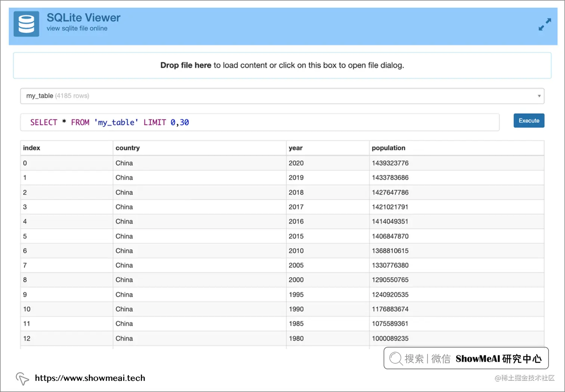Viewport: 565px width, 392px height.
Task: Click the SQLite Viewer database logo icon
Action: (26, 24)
